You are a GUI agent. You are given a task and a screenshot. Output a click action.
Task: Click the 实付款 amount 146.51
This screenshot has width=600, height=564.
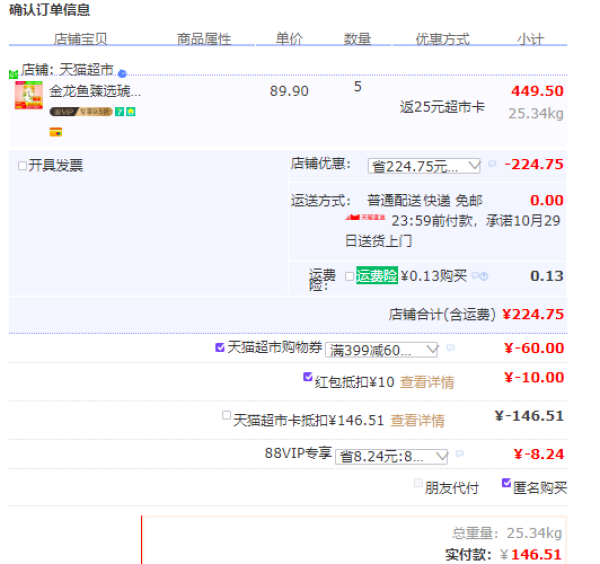536,554
